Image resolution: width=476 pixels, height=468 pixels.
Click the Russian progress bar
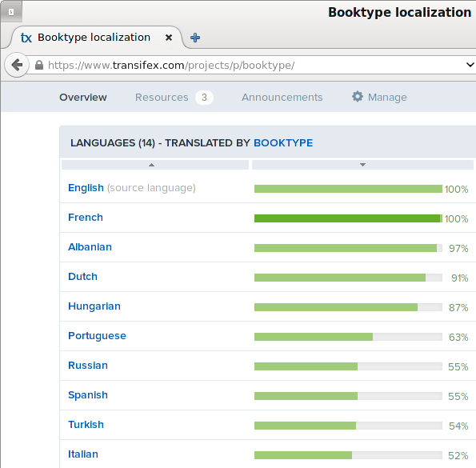pos(348,366)
